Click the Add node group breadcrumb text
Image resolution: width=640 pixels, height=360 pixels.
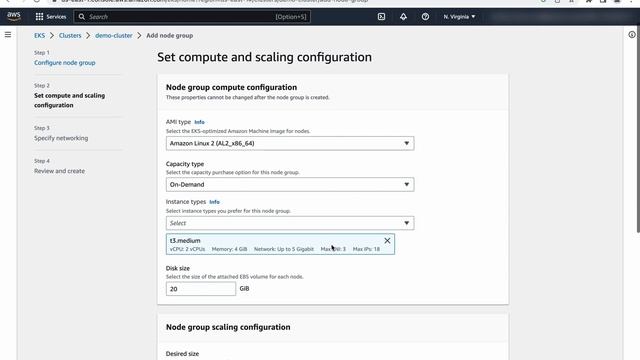click(x=169, y=36)
